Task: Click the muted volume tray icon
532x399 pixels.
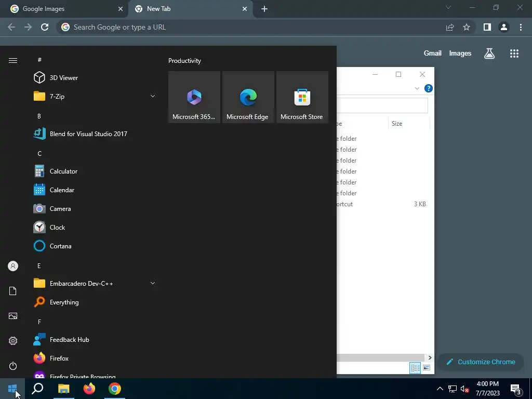Action: [464, 389]
